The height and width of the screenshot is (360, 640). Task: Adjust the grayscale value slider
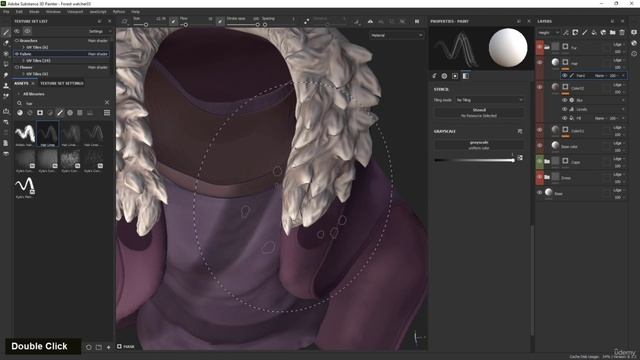point(474,160)
